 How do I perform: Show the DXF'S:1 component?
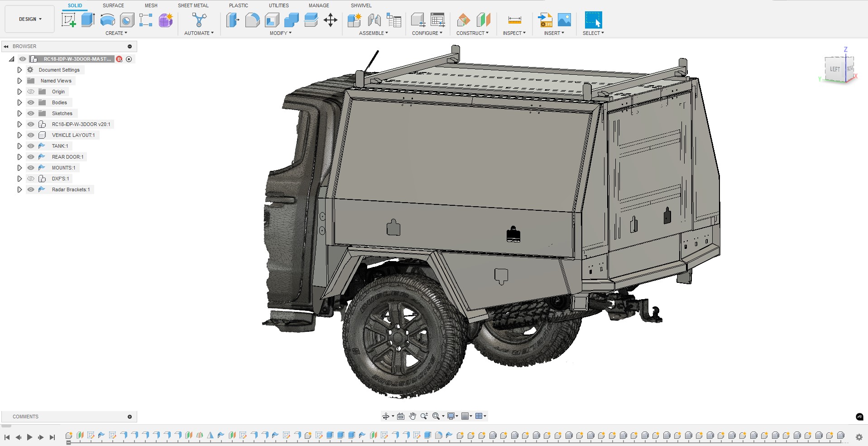pos(30,179)
